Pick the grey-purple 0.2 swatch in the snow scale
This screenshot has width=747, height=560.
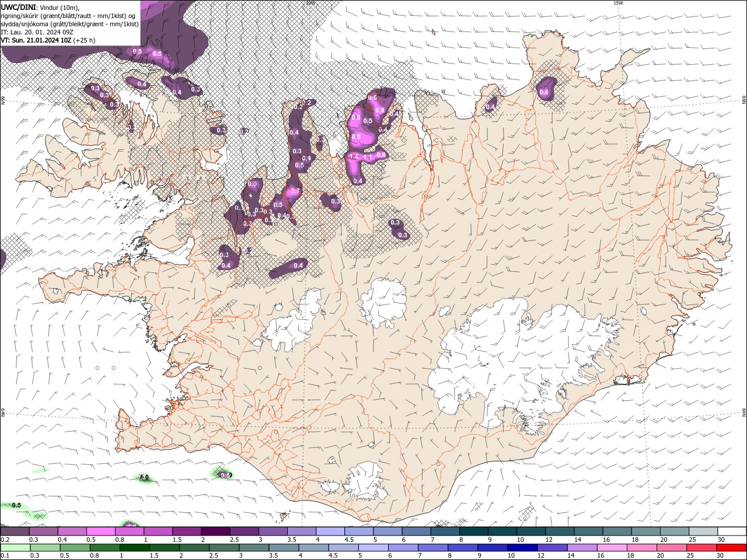15,531
